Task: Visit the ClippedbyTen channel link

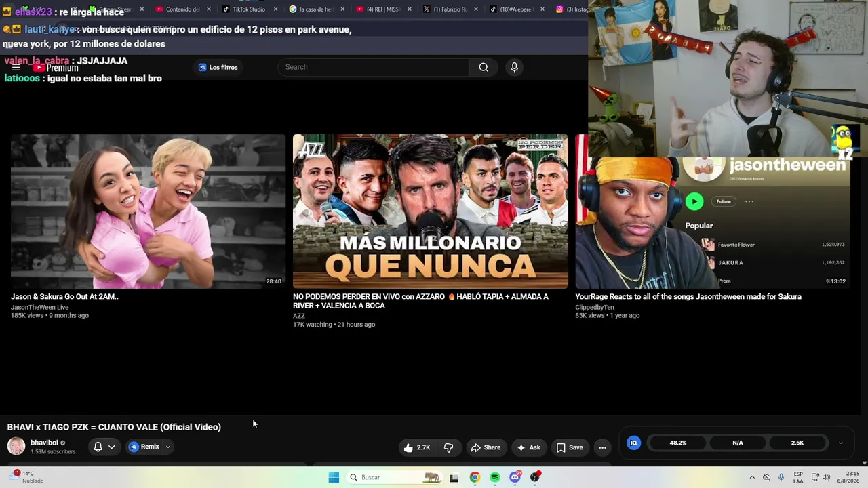Action: (595, 307)
